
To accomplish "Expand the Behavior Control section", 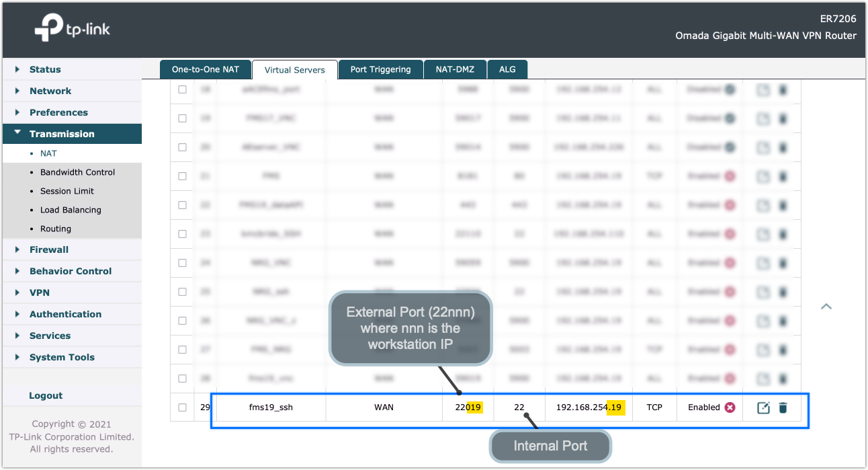I will tap(72, 271).
